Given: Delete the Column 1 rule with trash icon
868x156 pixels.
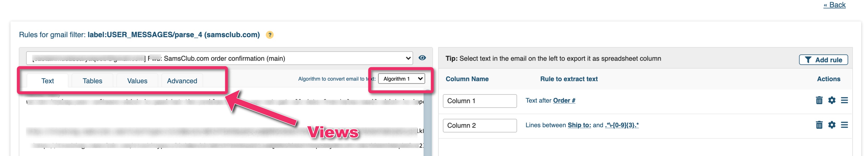Looking at the screenshot, I should (x=819, y=100).
